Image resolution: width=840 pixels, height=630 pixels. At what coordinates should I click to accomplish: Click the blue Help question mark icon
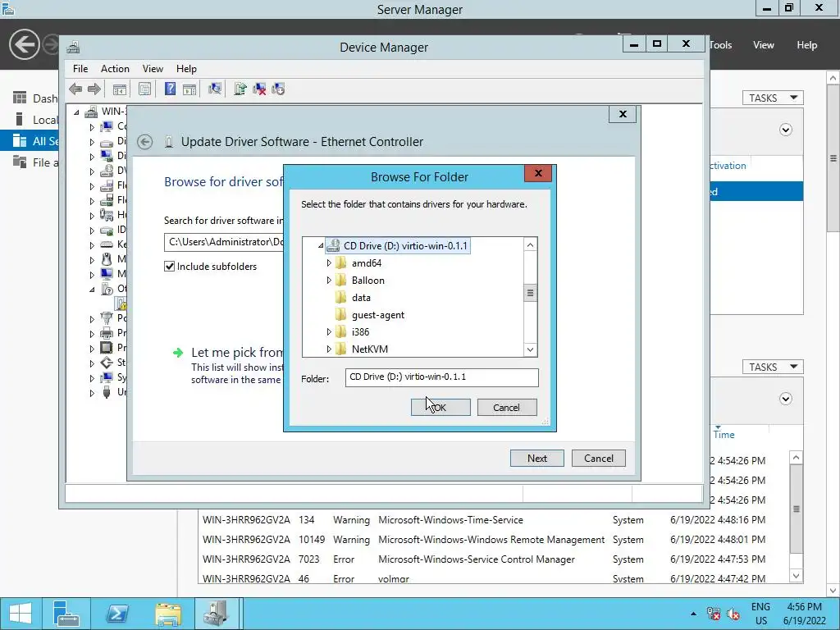[170, 89]
